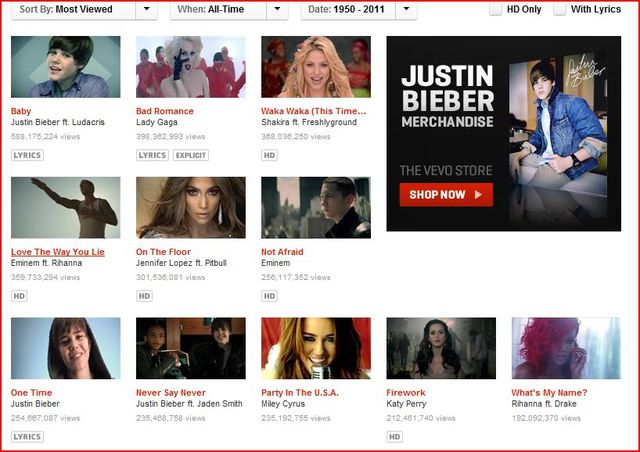Click artist name Eminem ft. Rihanna

coord(47,263)
